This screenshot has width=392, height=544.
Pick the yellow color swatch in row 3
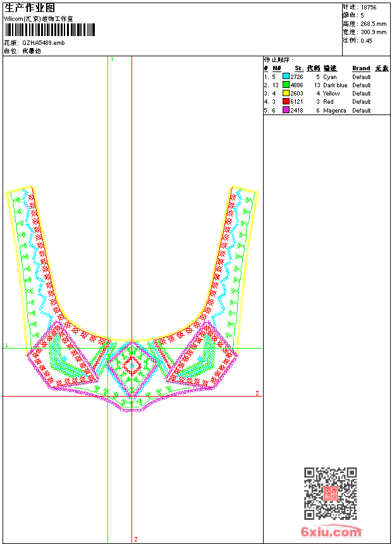click(x=286, y=93)
